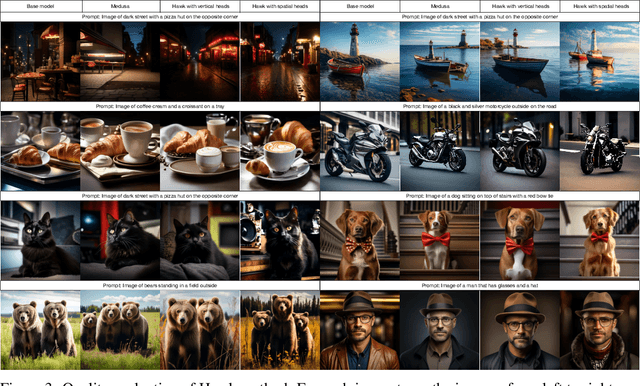
Task: Click Hawk vertical heads dog on stairs image
Action: tap(520, 240)
